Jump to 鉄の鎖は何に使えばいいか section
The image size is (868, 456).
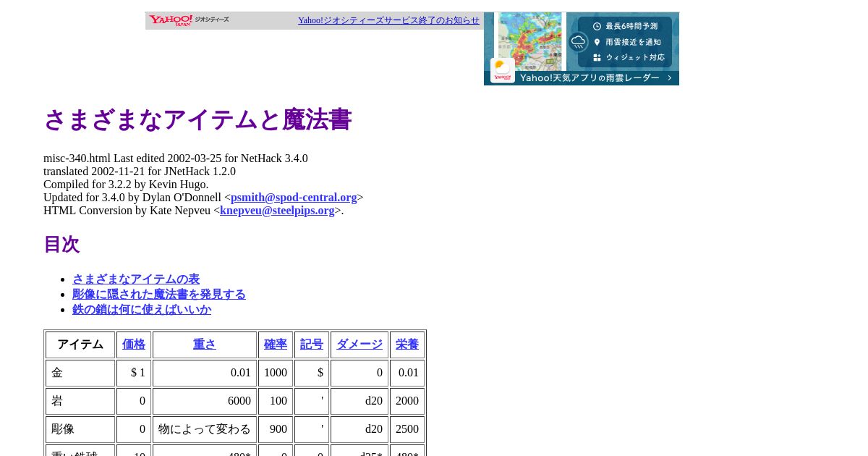142,310
